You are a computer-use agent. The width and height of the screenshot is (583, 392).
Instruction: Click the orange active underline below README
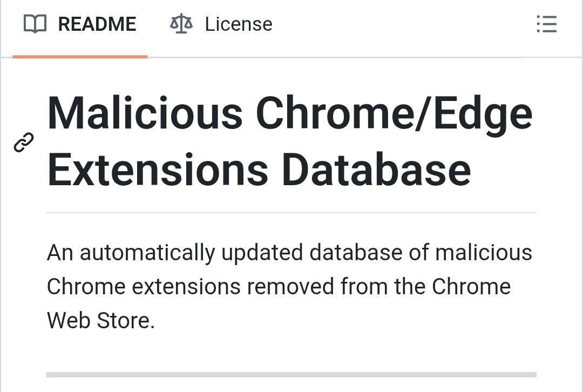[80, 56]
